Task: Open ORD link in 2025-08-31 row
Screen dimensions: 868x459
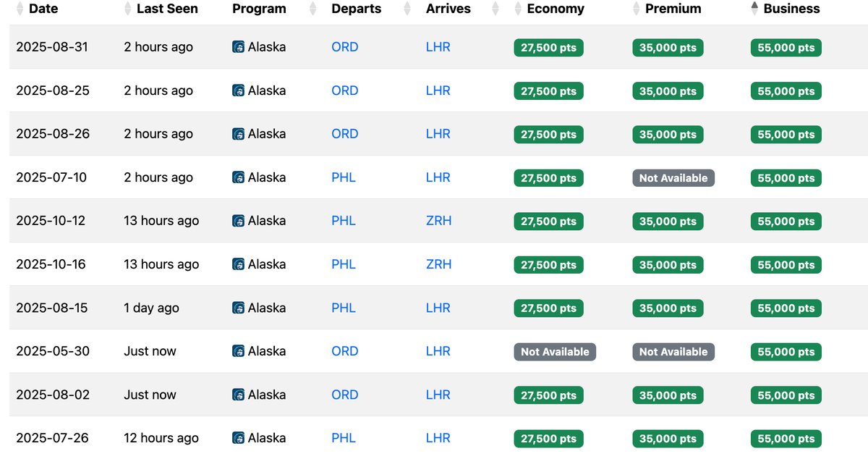Action: (345, 47)
